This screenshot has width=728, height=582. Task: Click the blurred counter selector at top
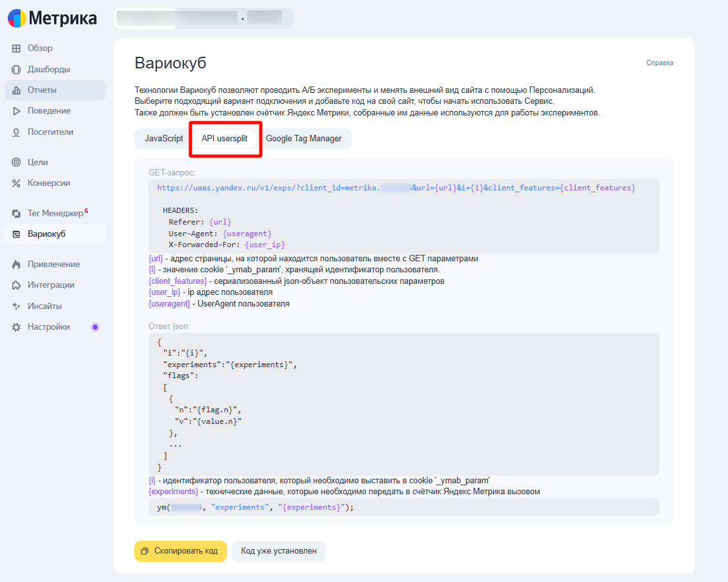(203, 18)
